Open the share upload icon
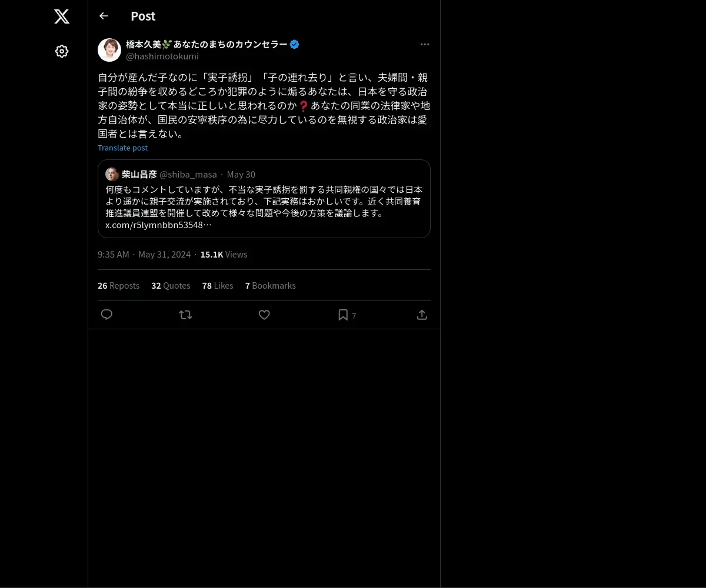 422,315
